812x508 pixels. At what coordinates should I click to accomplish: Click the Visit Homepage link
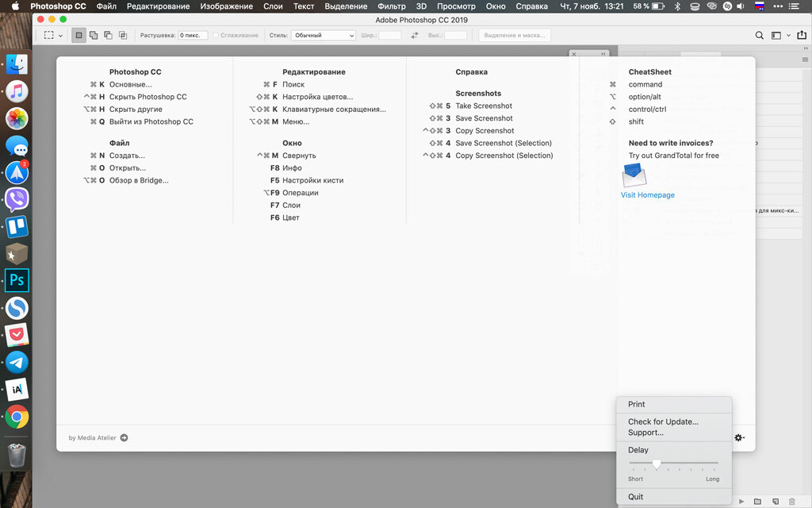click(647, 195)
